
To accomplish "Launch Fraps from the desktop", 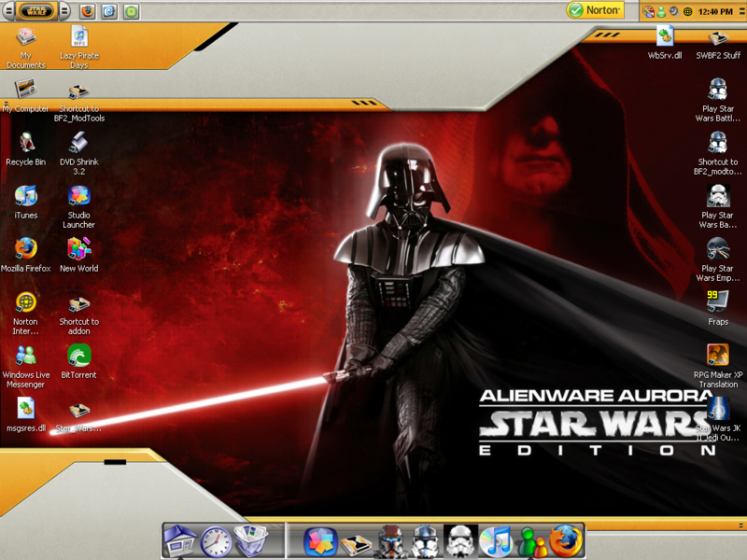I will click(718, 309).
